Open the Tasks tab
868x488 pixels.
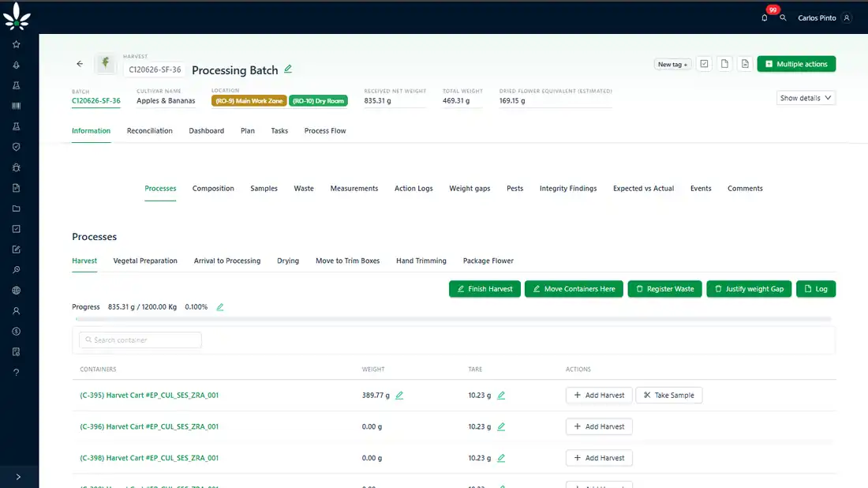(279, 131)
